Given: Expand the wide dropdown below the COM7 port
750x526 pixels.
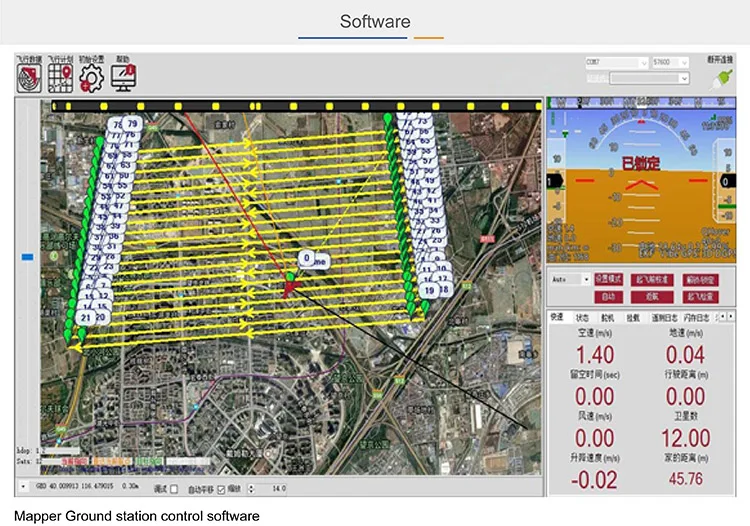Looking at the screenshot, I should [650, 78].
